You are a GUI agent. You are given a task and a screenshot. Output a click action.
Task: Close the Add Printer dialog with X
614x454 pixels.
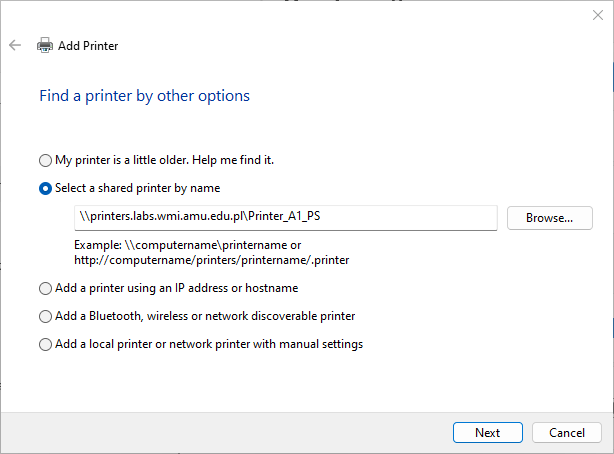tap(598, 15)
